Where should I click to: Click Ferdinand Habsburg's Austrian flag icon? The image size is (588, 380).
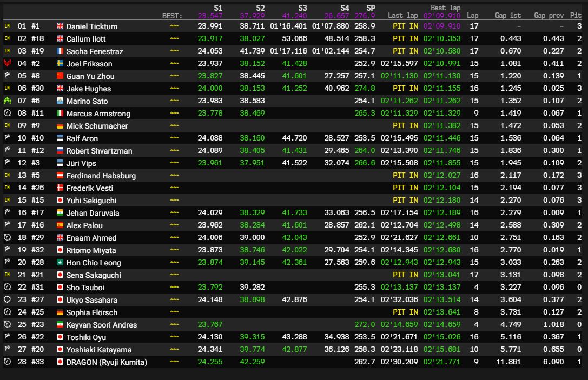[60, 175]
